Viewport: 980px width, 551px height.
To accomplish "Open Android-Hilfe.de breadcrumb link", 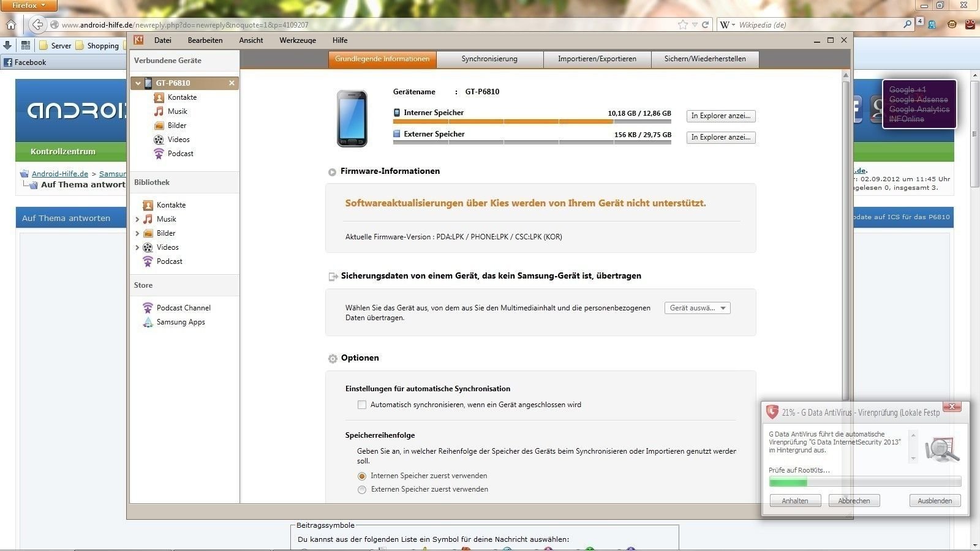I will 60,174.
